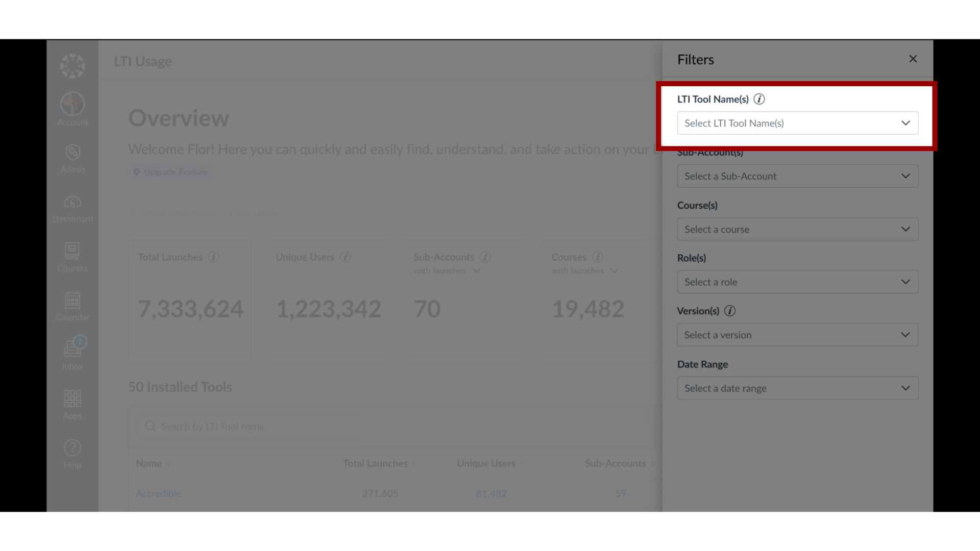This screenshot has width=980, height=551.
Task: Expand Sub-Accounts with launches chevron
Action: click(x=477, y=270)
